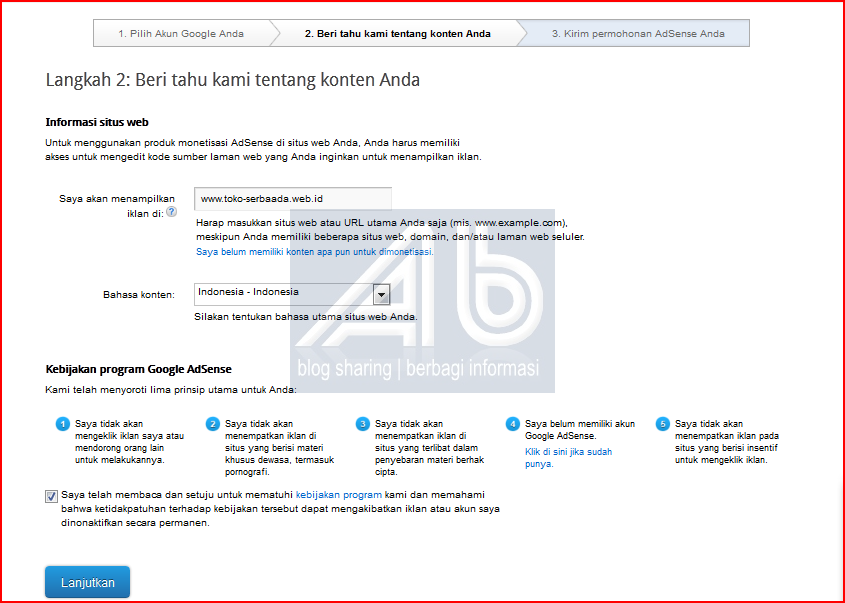Image resolution: width=845 pixels, height=603 pixels.
Task: Click the Langkah 2 page heading
Action: 233,80
